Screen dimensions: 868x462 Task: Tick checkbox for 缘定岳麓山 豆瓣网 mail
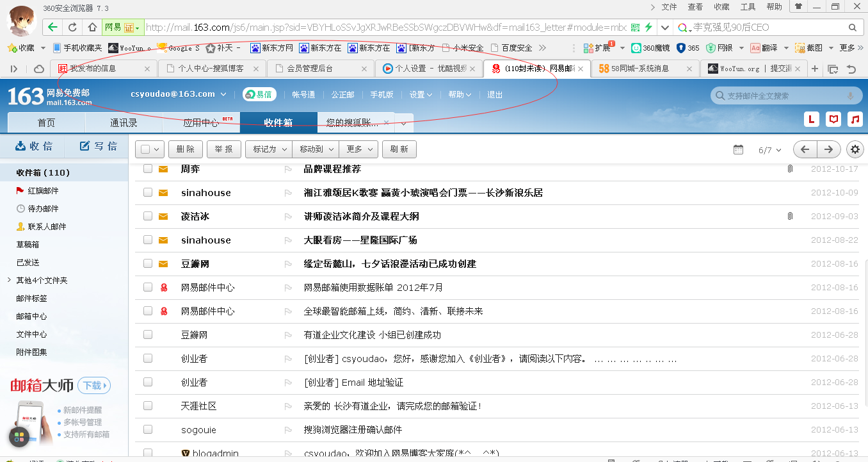(148, 263)
